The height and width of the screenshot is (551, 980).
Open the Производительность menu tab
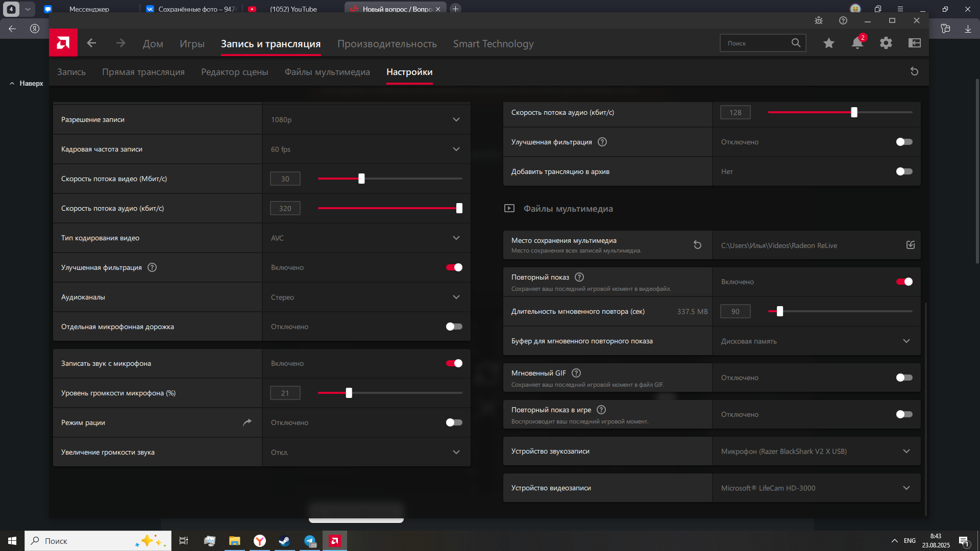tap(387, 44)
